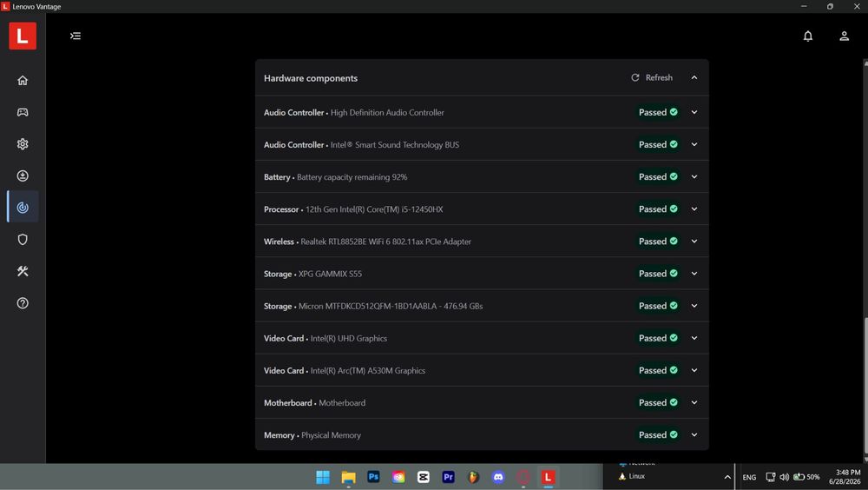Screen dimensions: 868x490
Task: Open the Tools wrench sidebar icon
Action: click(23, 271)
